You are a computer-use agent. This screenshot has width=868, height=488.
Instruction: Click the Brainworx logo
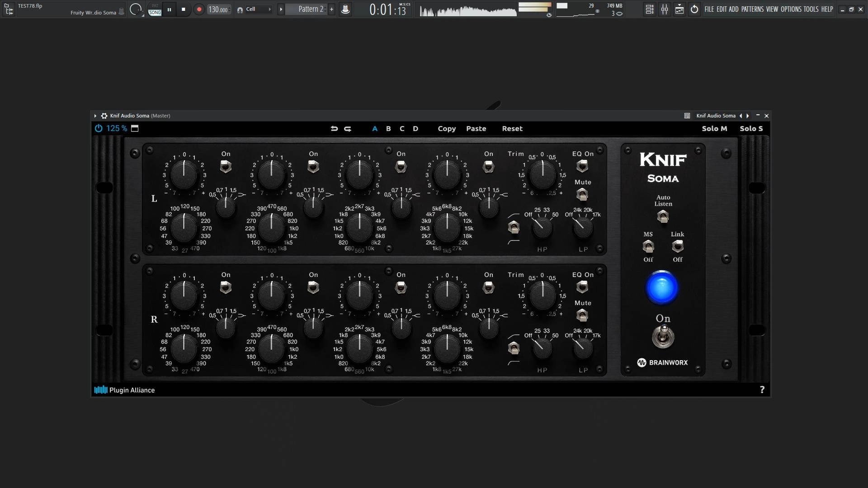pyautogui.click(x=662, y=362)
